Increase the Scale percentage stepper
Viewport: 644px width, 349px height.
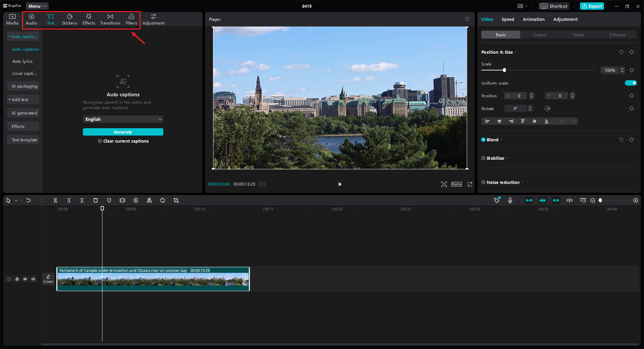click(x=622, y=69)
